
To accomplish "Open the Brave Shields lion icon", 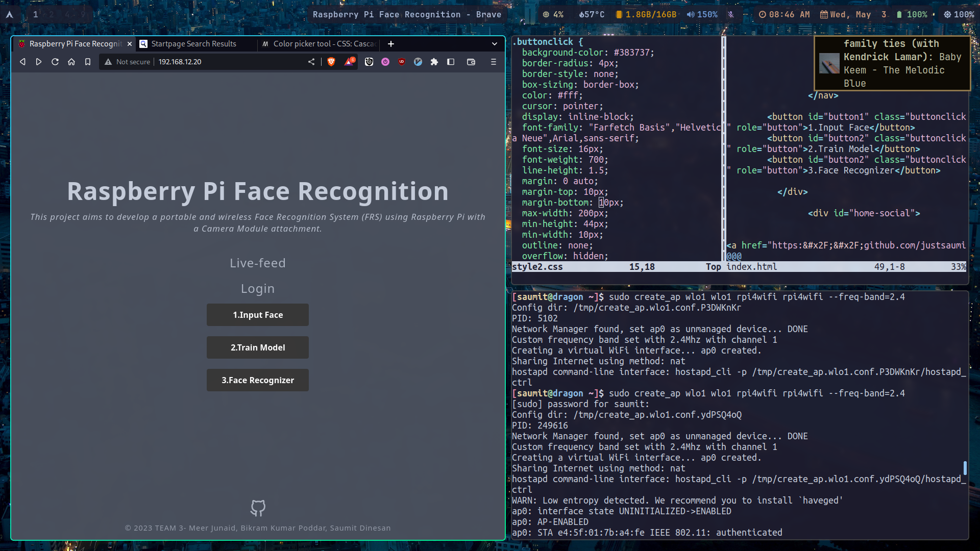I will tap(331, 62).
